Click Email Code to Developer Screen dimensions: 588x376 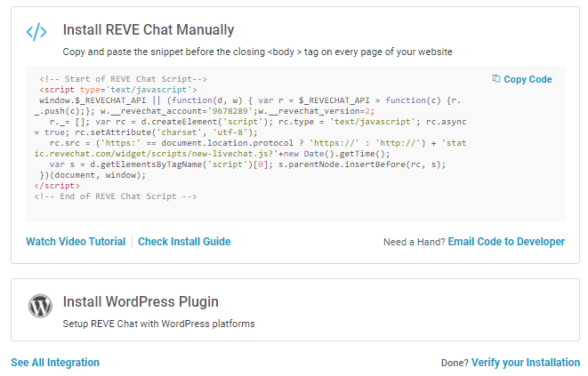(506, 242)
